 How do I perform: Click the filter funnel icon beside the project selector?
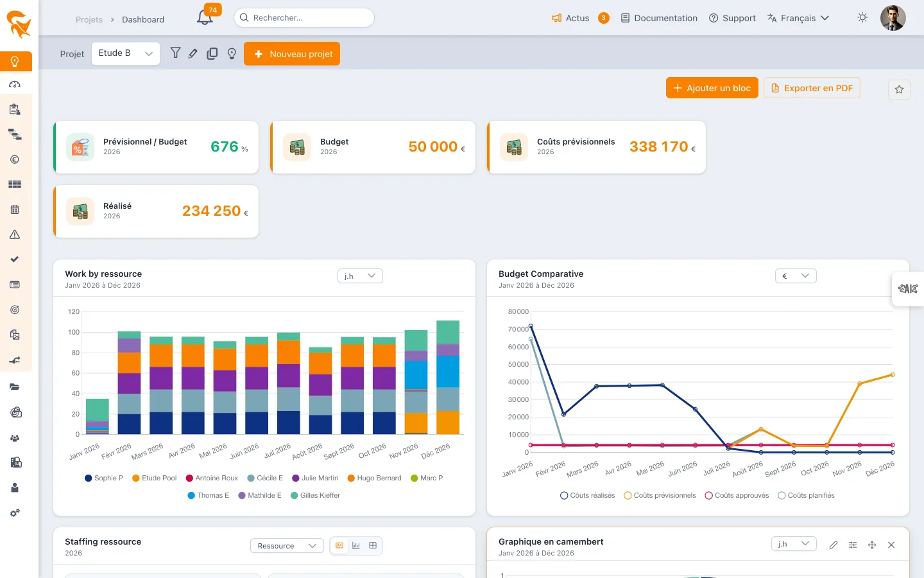(x=175, y=53)
